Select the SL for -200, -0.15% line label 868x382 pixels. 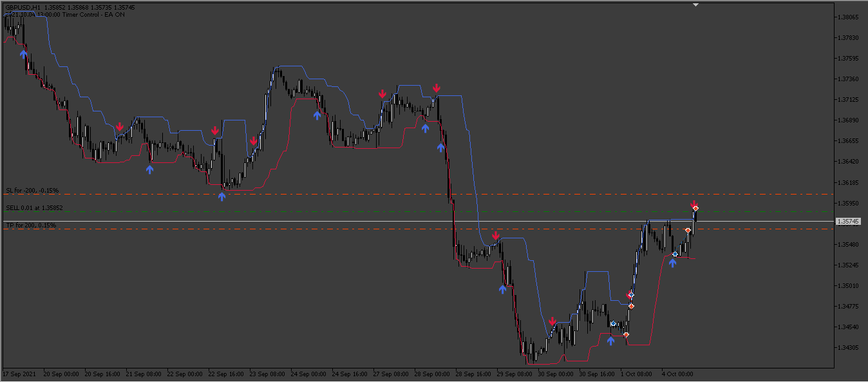click(32, 191)
